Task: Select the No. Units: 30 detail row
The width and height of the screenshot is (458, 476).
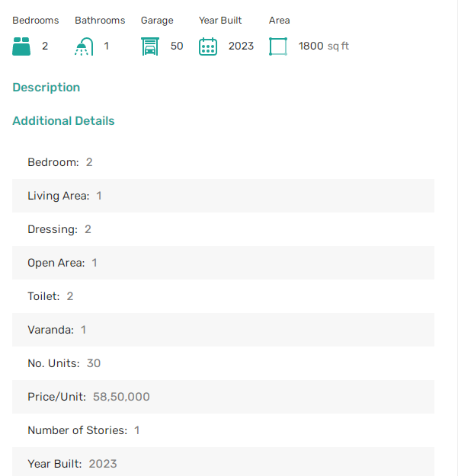Action: [x=223, y=363]
